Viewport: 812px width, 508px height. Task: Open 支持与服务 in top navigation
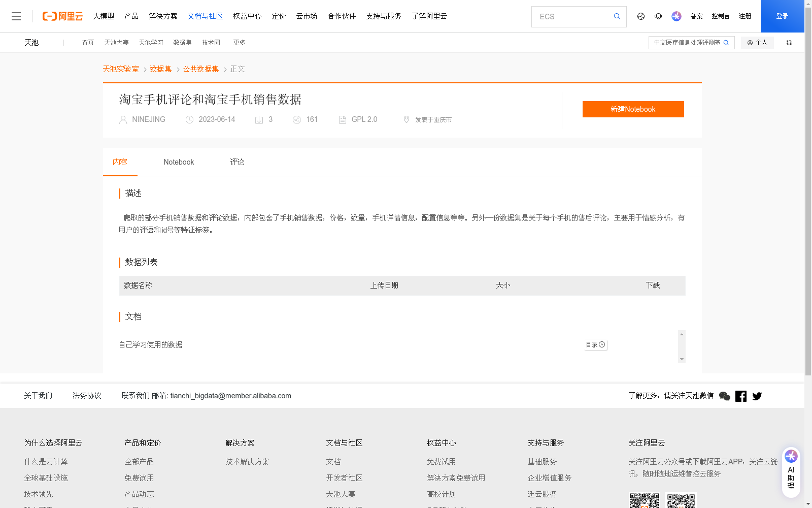(x=384, y=16)
